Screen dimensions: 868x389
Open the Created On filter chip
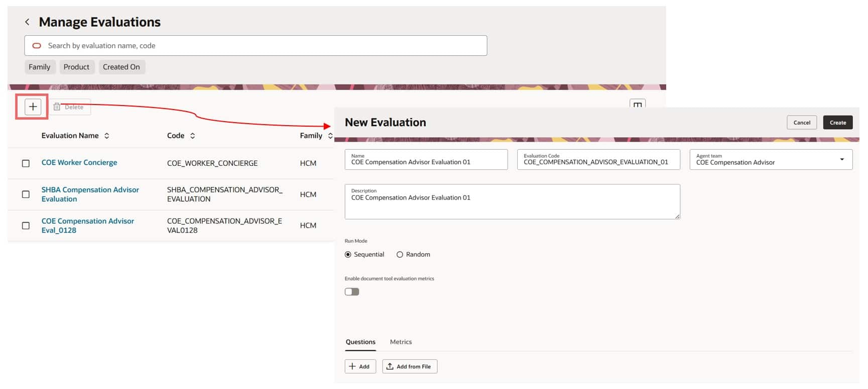[121, 67]
